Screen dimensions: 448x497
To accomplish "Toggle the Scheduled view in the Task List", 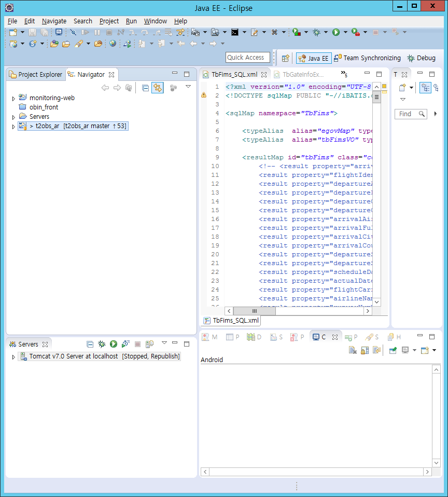I will tap(436, 88).
